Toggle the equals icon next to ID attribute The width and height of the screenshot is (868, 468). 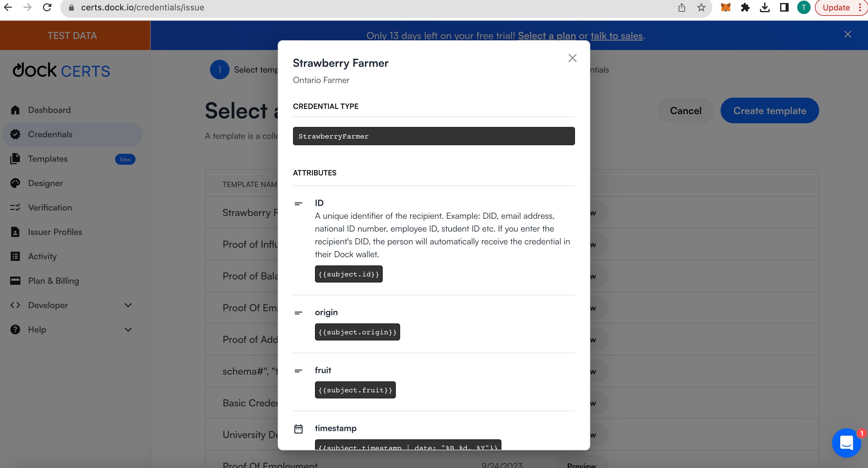pos(298,203)
